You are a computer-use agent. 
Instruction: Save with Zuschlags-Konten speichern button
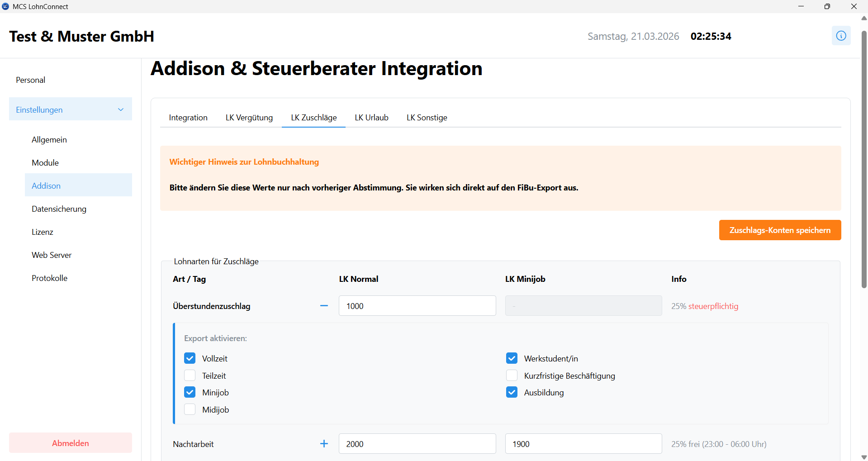tap(780, 230)
